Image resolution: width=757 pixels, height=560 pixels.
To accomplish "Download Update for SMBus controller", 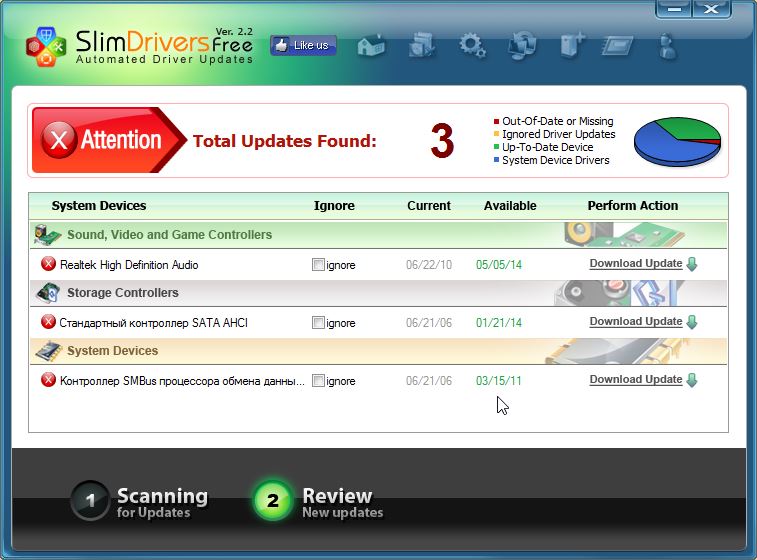I will coord(636,379).
